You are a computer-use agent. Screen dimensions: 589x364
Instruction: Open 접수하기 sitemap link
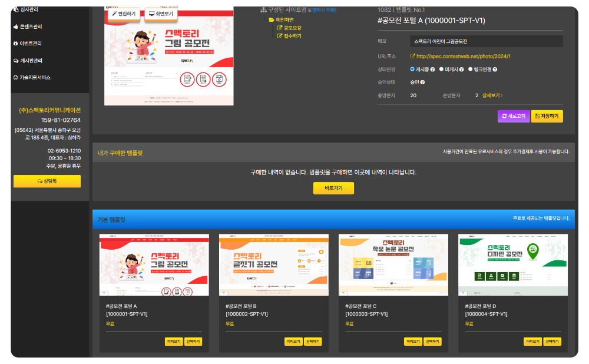(x=292, y=36)
